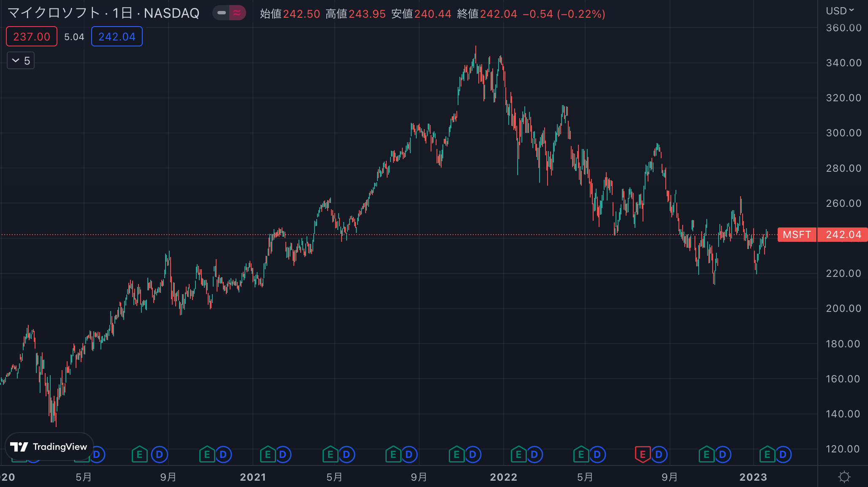Select the May 2021 dividend D marker

tap(347, 455)
